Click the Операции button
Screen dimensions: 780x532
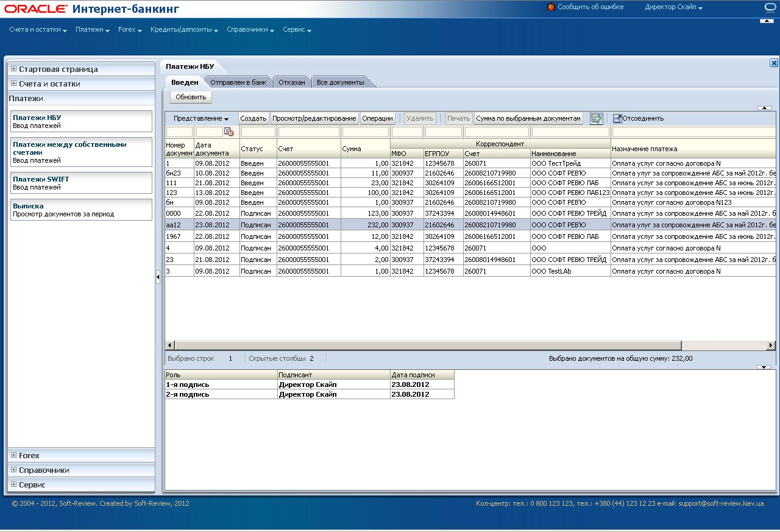[378, 118]
